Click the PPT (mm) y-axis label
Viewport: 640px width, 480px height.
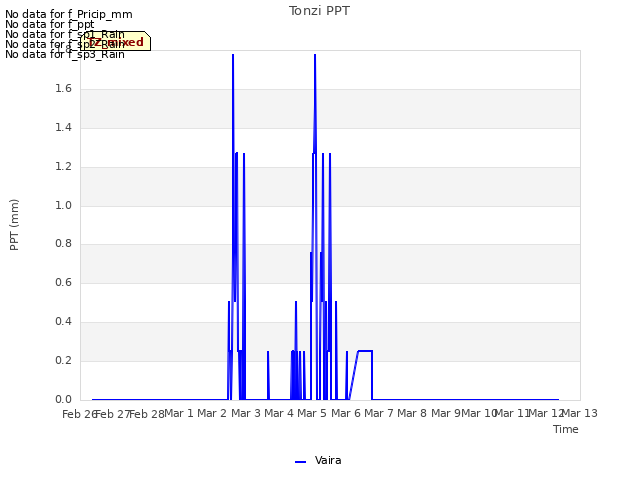click(14, 224)
